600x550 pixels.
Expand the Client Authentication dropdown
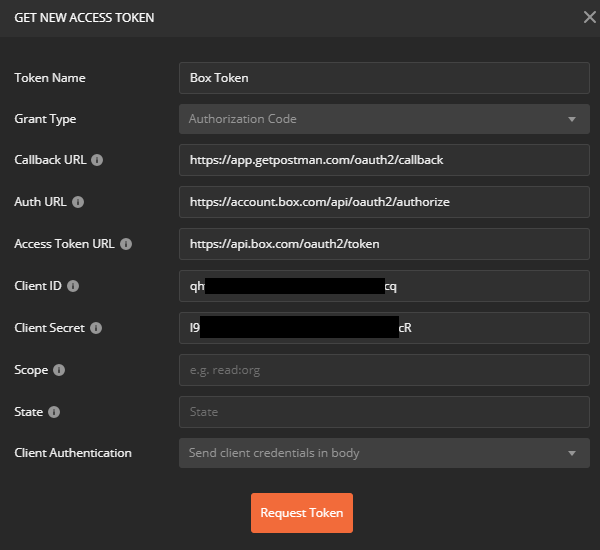[x=384, y=453]
